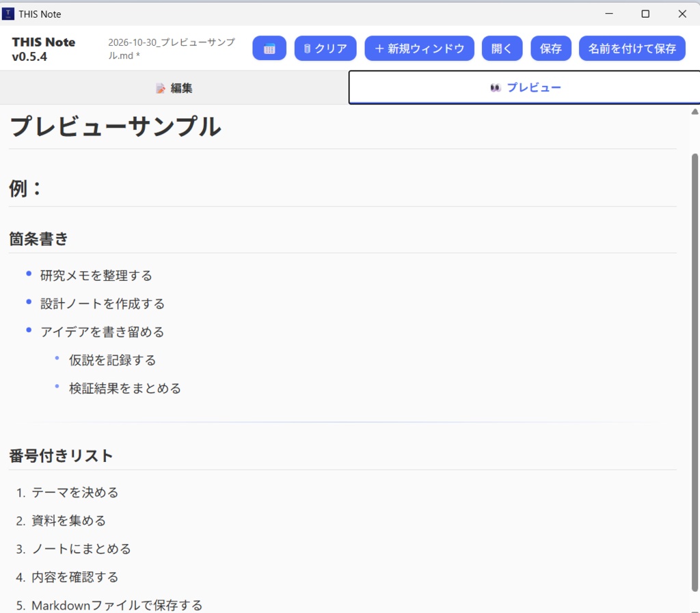The height and width of the screenshot is (613, 700).
Task: Open a 新規ウィンドウ
Action: pyautogui.click(x=419, y=49)
